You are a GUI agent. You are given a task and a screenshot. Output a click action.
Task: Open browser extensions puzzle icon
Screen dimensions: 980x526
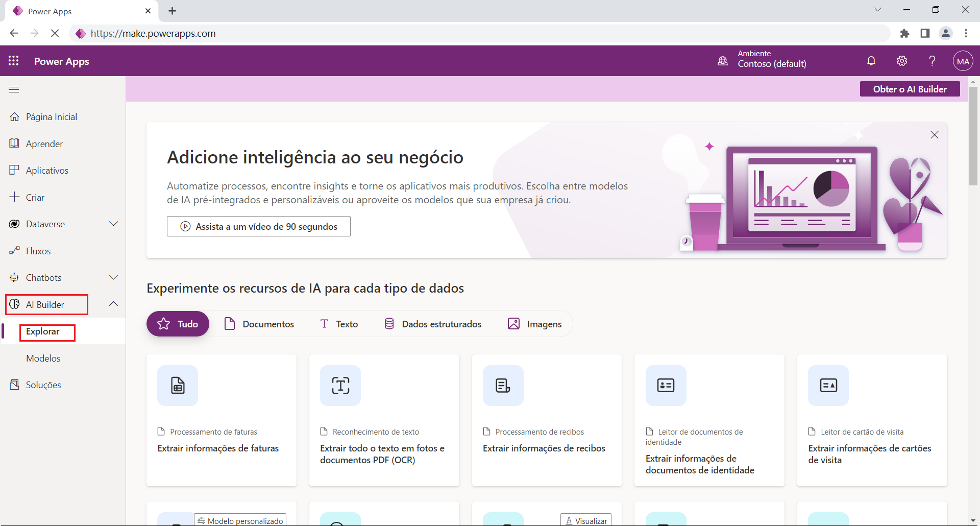(x=904, y=33)
